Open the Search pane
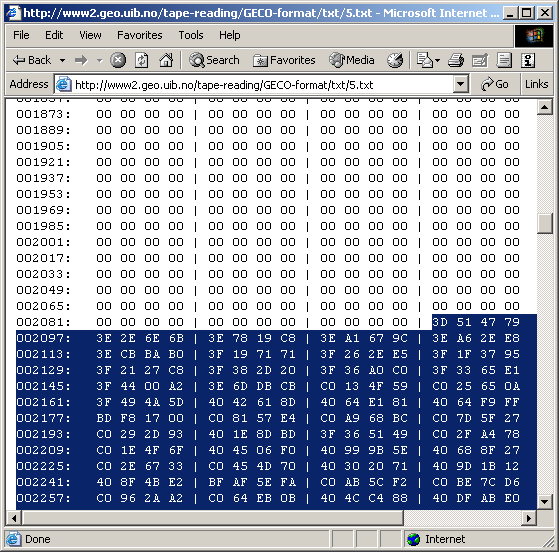This screenshot has width=559, height=552. 214,60
